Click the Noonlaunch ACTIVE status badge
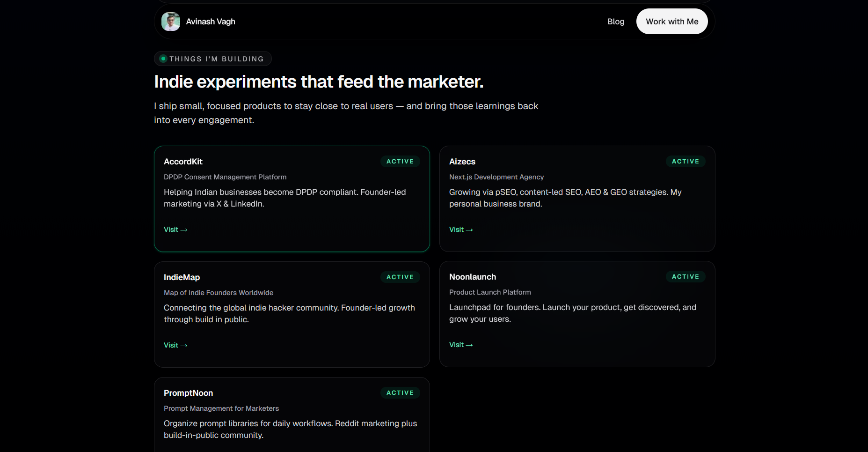 coord(685,276)
